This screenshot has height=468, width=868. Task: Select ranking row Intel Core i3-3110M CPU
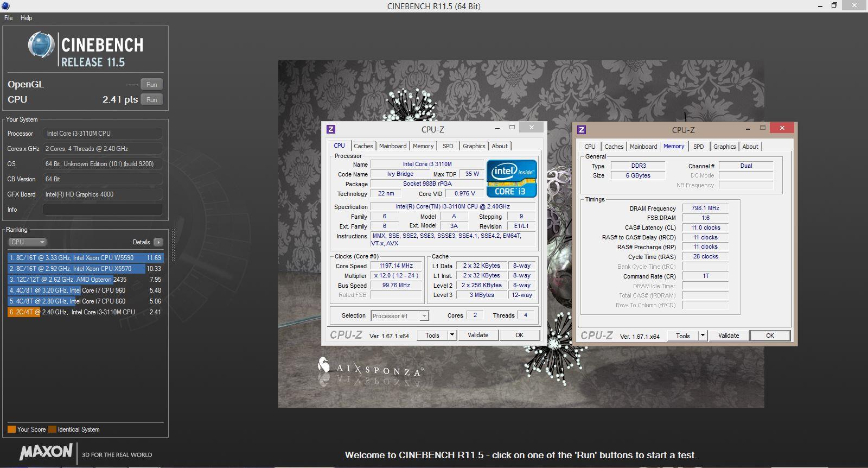point(85,312)
